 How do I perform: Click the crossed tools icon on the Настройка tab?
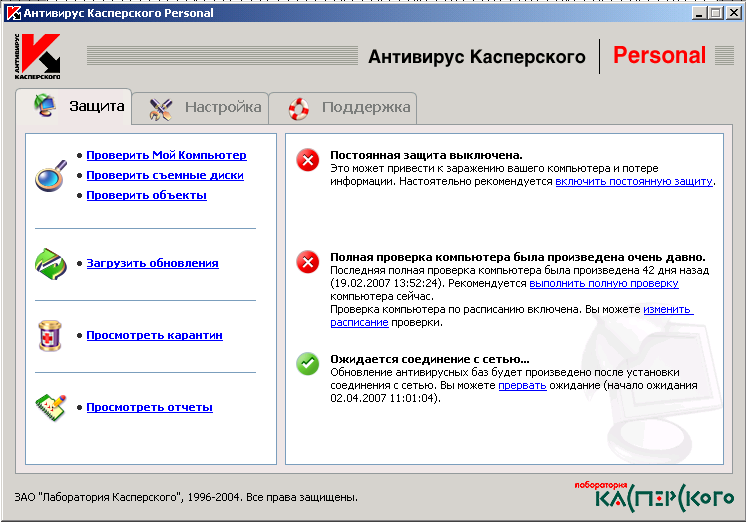click(160, 109)
